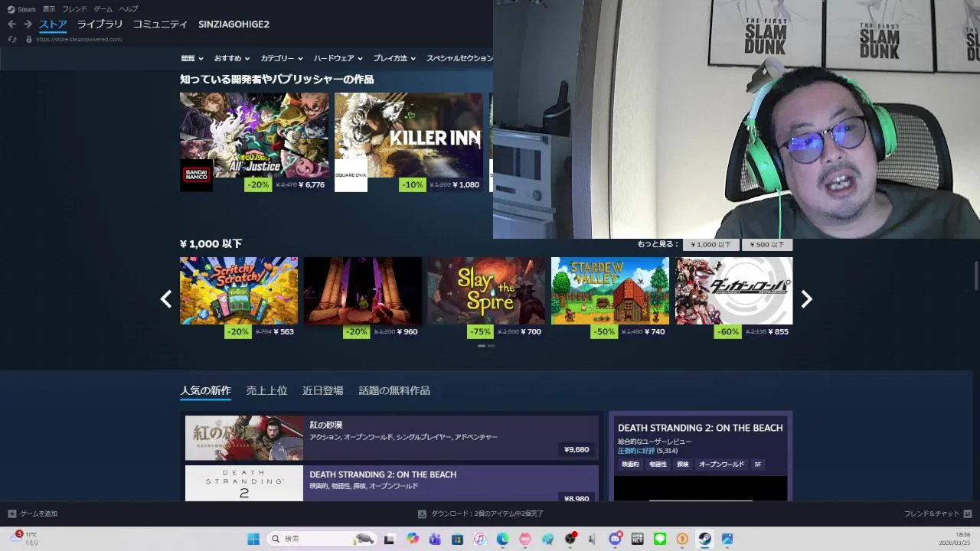
Task: Open the SINZIAGOHIGE2 profile tab
Action: tap(234, 24)
